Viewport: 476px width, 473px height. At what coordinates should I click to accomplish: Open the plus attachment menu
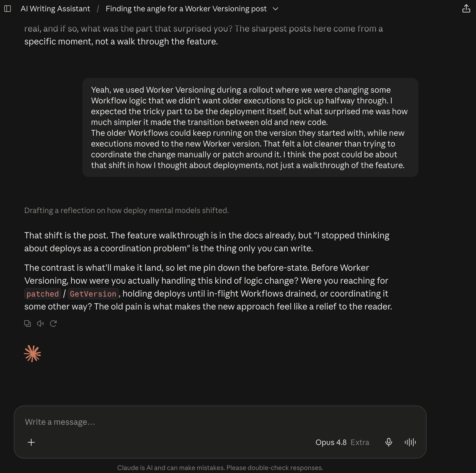31,442
